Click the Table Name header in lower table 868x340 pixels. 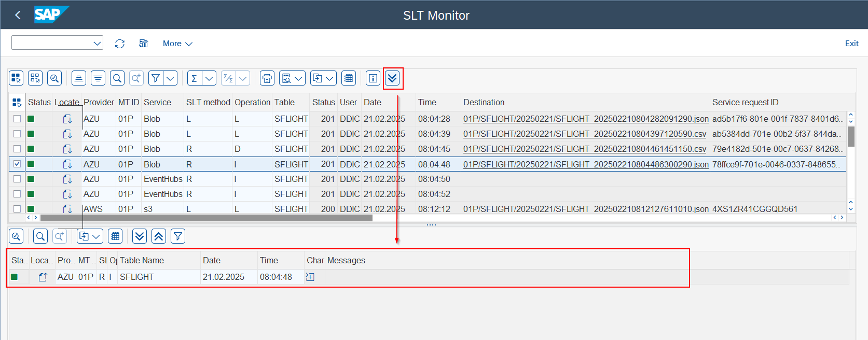(159, 260)
